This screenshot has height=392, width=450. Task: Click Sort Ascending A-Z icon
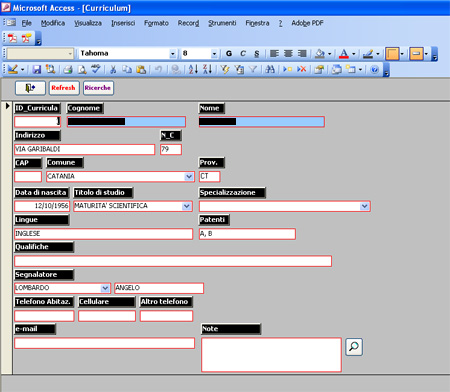(x=193, y=69)
